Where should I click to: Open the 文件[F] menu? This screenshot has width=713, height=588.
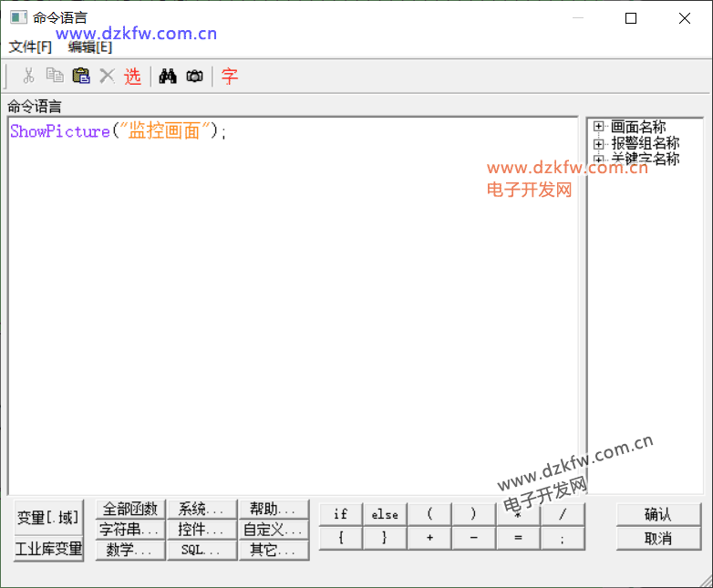(x=30, y=47)
